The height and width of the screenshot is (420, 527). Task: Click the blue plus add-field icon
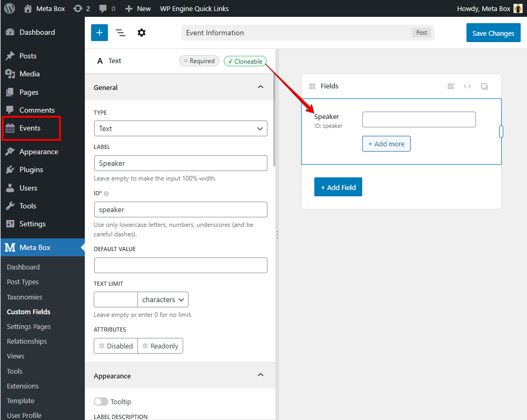(x=99, y=33)
